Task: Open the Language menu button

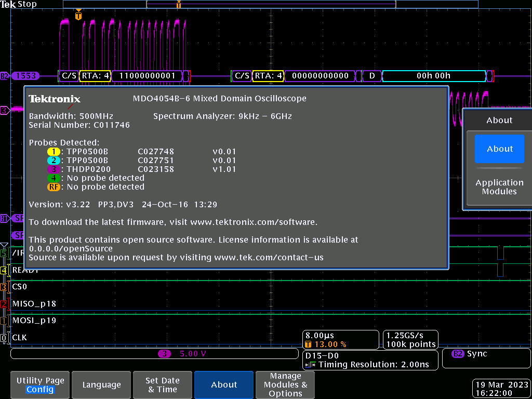Action: [101, 385]
